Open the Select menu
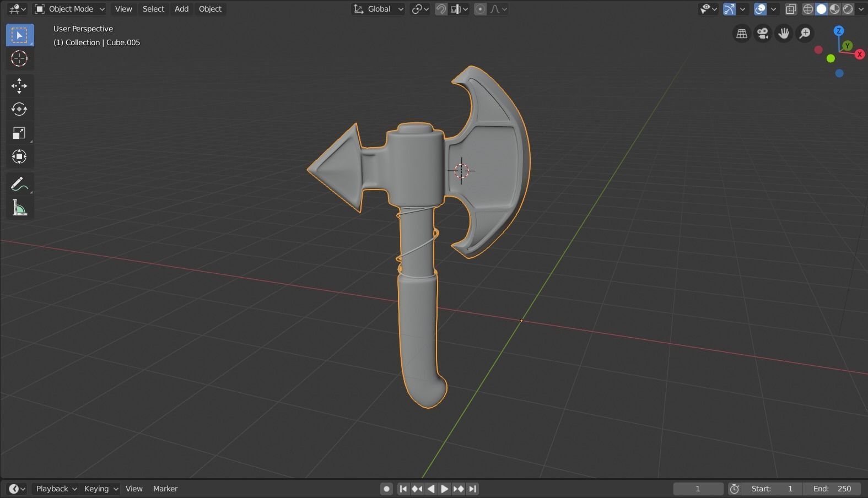 (x=153, y=9)
